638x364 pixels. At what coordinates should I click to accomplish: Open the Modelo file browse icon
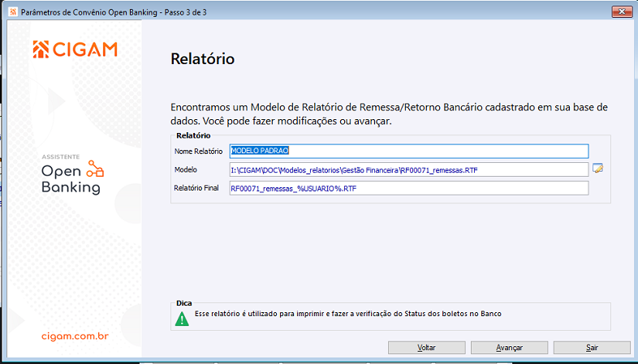[x=597, y=168]
